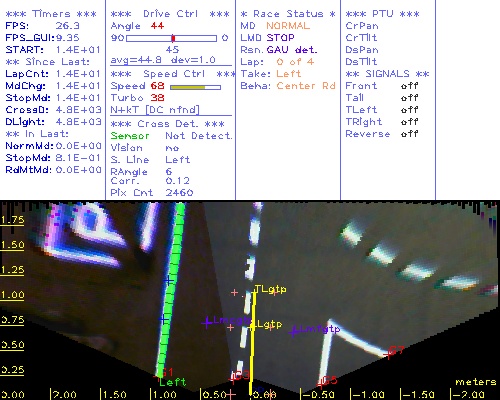Click the G7 red cross marker
The height and width of the screenshot is (400, 500).
point(396,351)
